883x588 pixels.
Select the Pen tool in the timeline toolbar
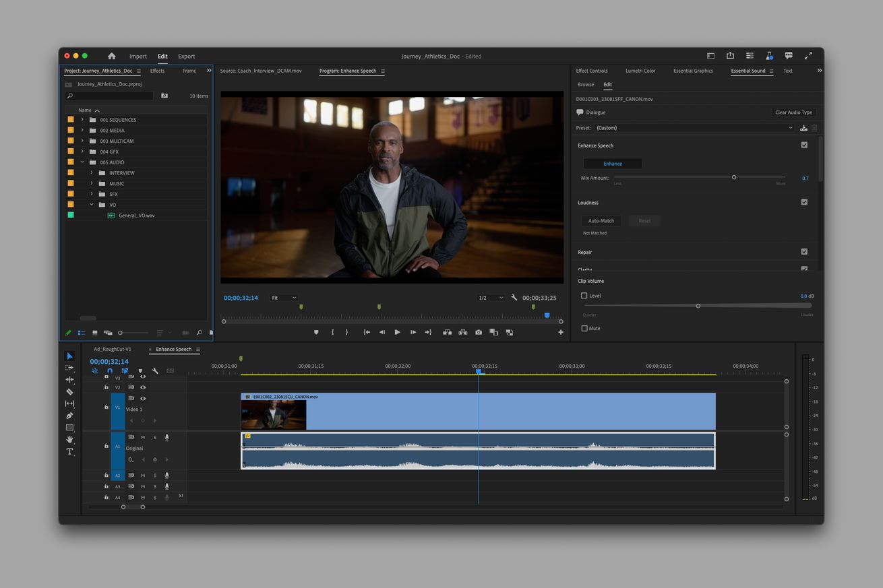click(69, 416)
